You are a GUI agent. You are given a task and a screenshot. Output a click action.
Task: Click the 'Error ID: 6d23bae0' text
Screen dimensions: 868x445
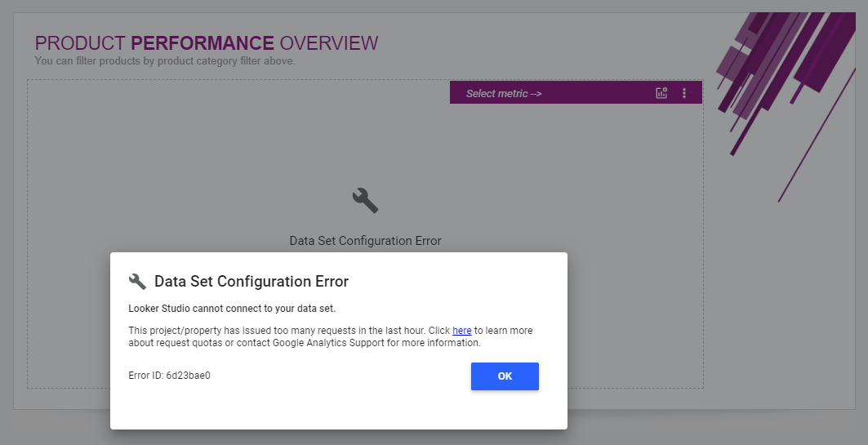169,376
